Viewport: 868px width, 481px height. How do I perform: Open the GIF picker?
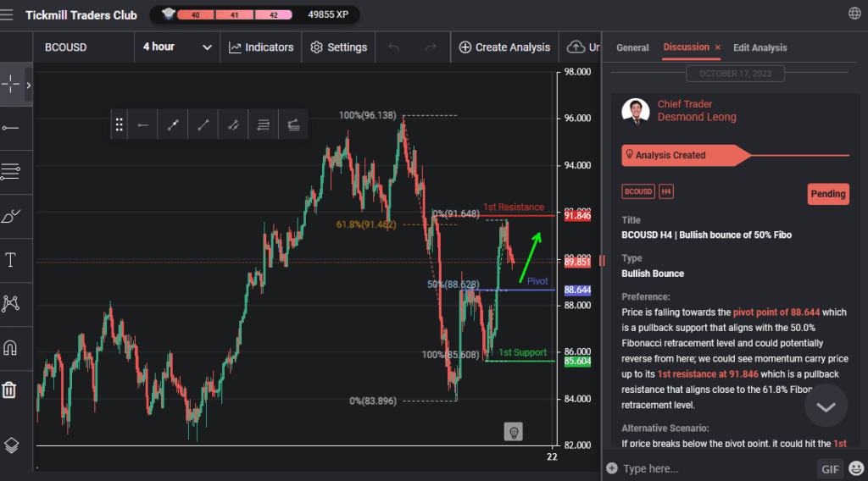pos(830,469)
